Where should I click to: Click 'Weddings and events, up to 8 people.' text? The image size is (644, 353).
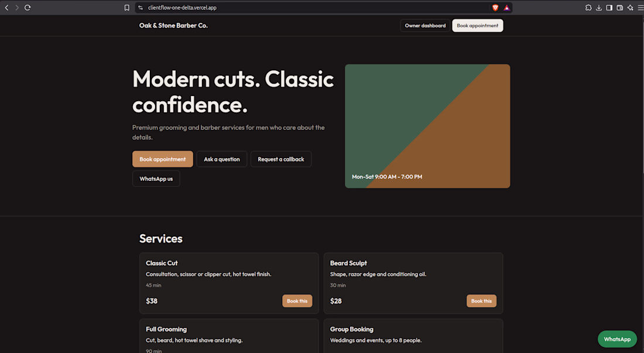(376, 340)
